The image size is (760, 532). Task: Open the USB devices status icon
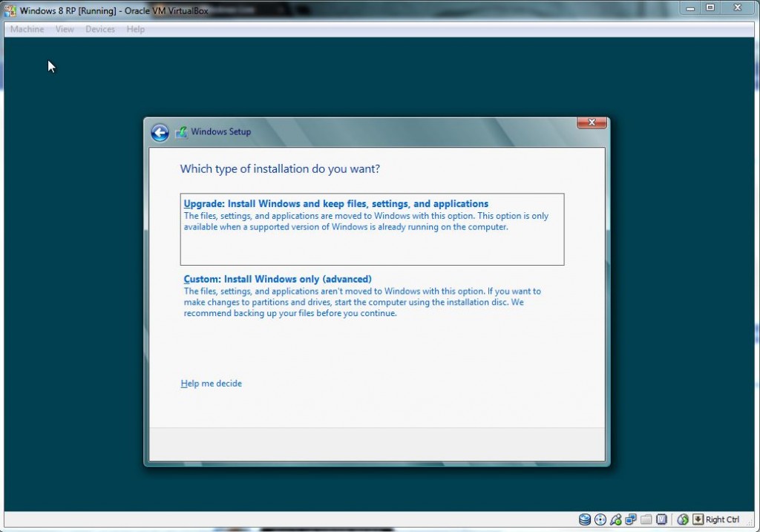pos(615,519)
